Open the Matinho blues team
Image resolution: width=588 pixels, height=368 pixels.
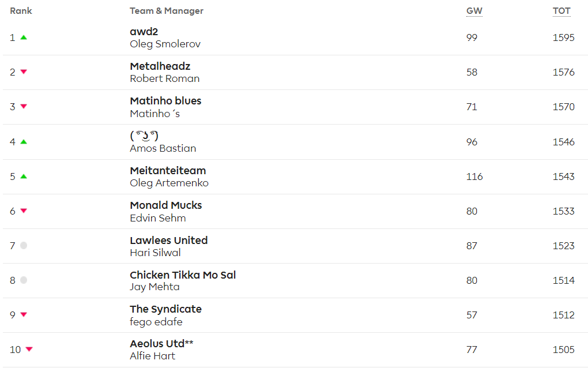click(x=165, y=101)
